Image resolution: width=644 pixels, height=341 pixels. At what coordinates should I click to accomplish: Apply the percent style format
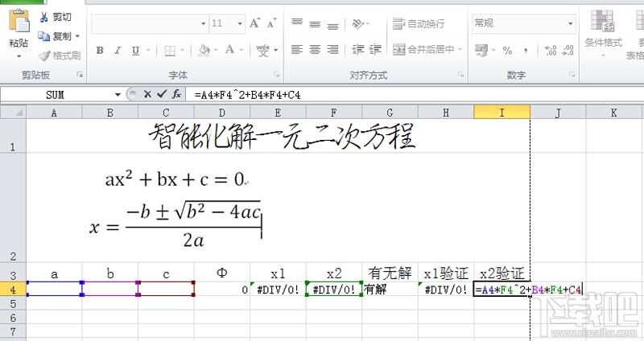tap(507, 51)
